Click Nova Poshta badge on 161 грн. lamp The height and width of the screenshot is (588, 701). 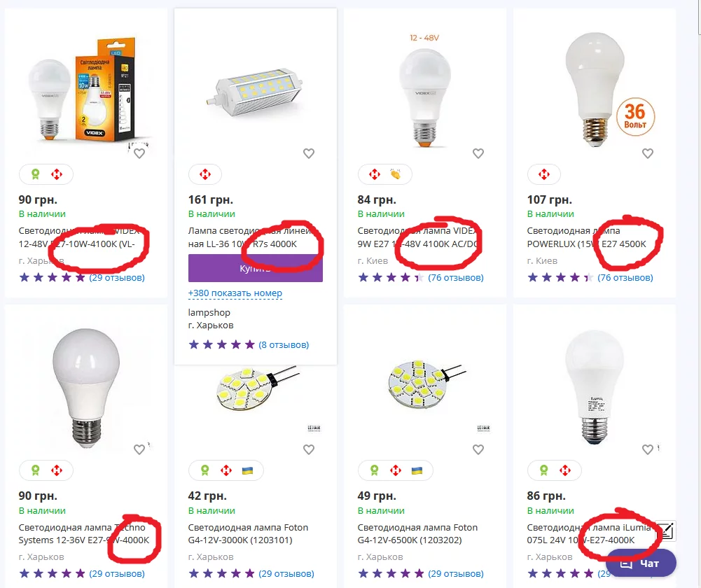(x=205, y=174)
